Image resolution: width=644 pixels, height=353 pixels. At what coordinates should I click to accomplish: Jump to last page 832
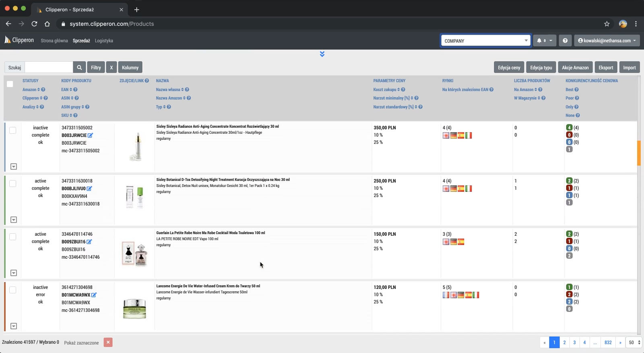coord(608,343)
